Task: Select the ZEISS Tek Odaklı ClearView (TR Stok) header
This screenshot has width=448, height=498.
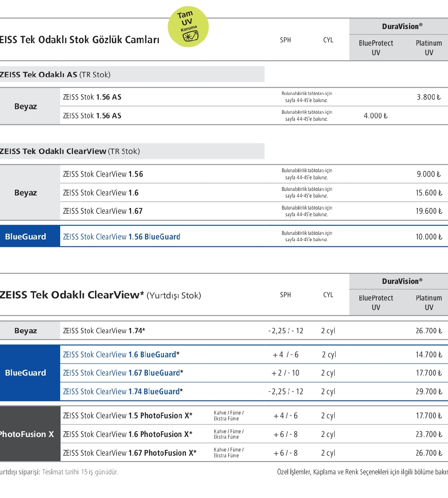Action: pyautogui.click(x=70, y=151)
